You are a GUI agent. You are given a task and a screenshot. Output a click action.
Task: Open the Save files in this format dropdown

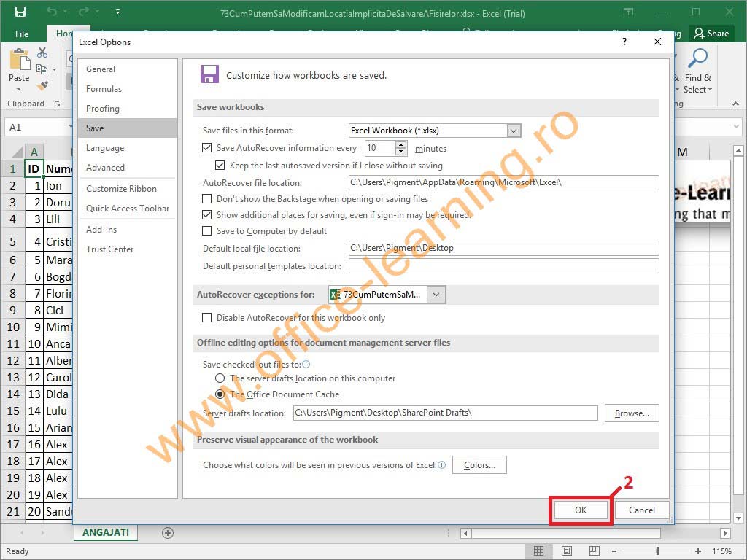click(514, 131)
